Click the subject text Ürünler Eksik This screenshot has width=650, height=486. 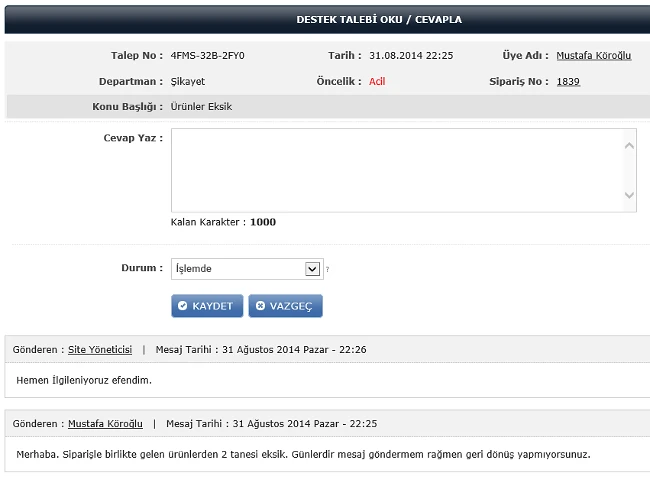(x=203, y=106)
